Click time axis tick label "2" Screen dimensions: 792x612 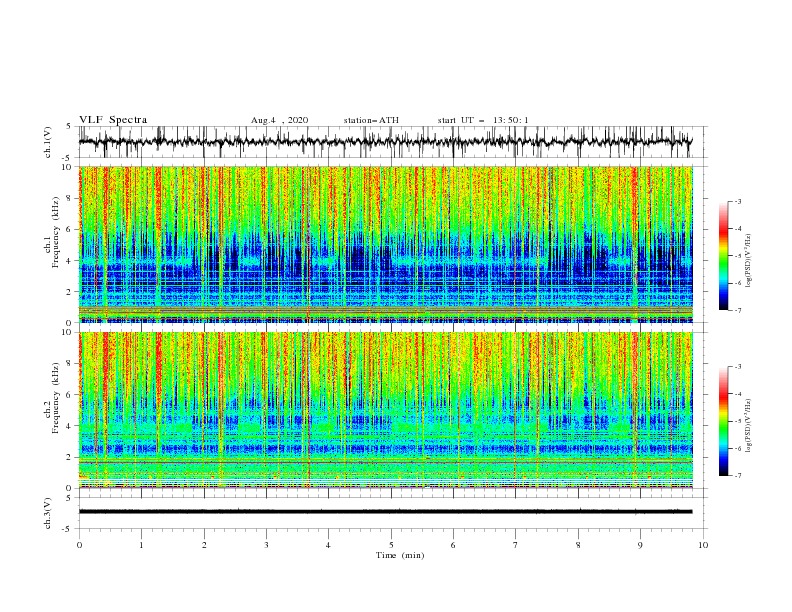point(204,545)
